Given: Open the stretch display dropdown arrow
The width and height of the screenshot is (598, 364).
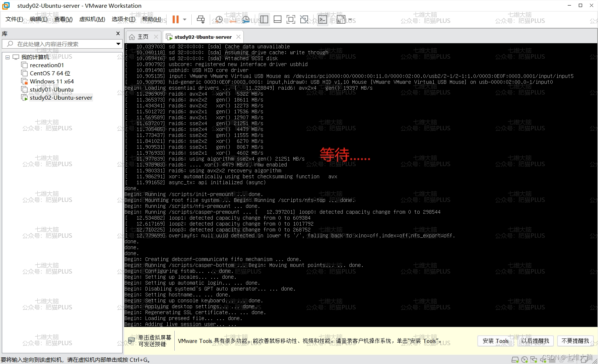Looking at the screenshot, I should click(x=350, y=20).
